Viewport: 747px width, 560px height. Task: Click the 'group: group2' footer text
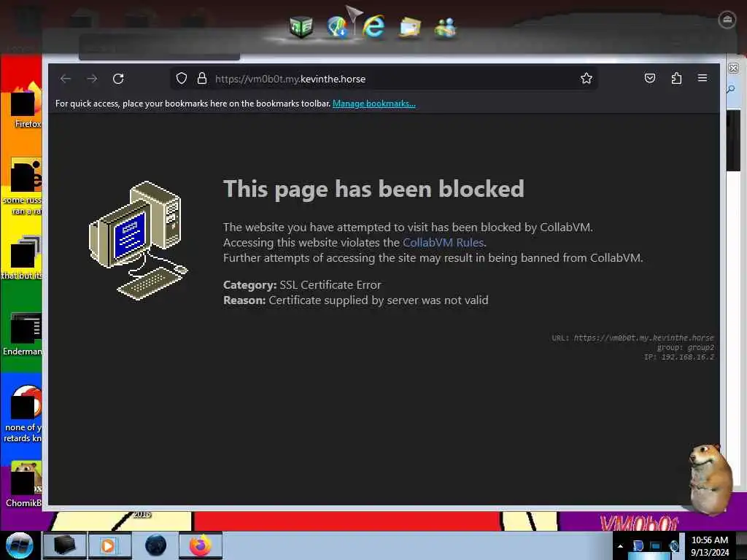point(686,348)
